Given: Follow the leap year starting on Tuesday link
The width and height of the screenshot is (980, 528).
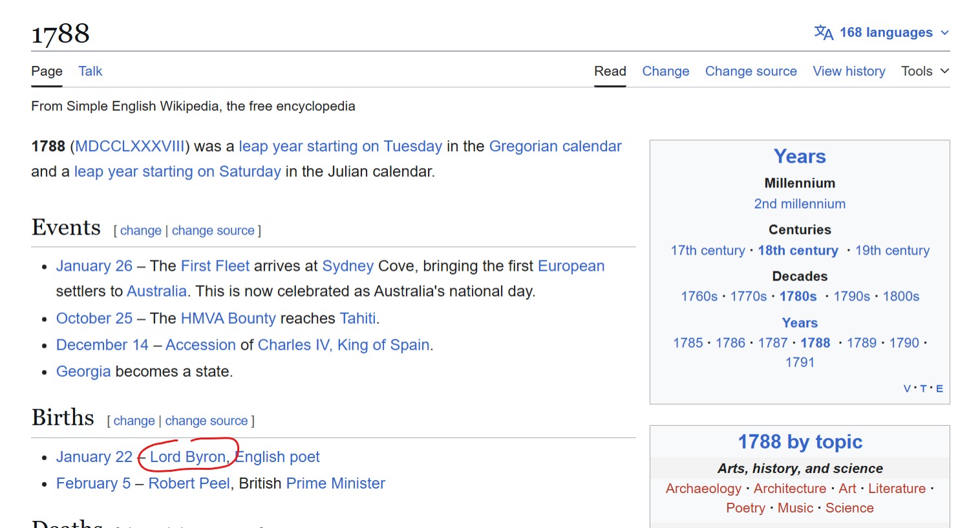Looking at the screenshot, I should 341,146.
